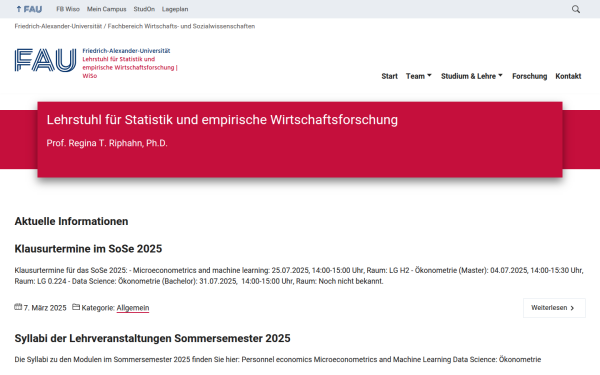Image resolution: width=600 pixels, height=375 pixels.
Task: Open the Kontakt page
Action: (568, 76)
